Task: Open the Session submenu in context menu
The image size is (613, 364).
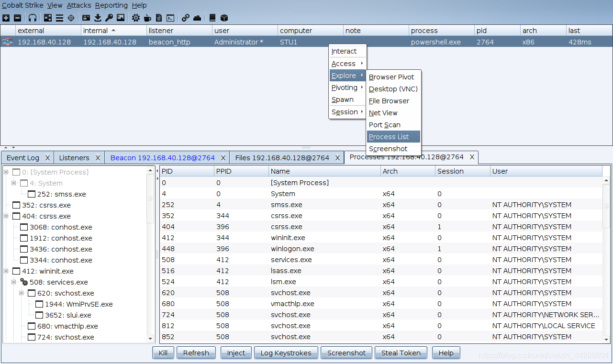Action: point(347,112)
